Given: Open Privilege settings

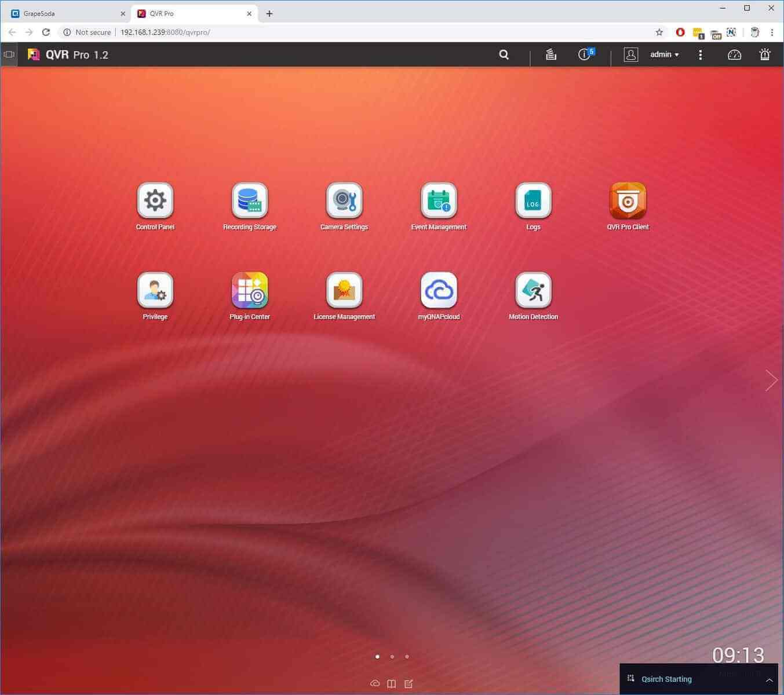Looking at the screenshot, I should [155, 291].
